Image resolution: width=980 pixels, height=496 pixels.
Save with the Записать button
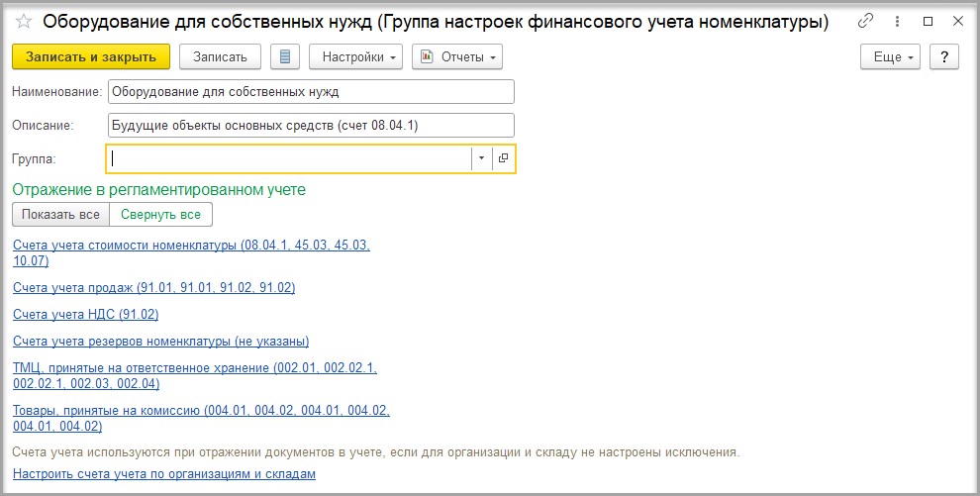click(220, 56)
